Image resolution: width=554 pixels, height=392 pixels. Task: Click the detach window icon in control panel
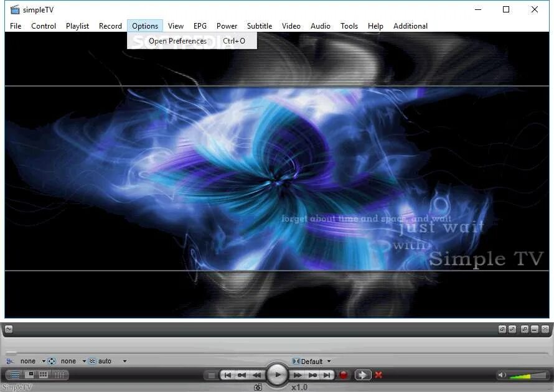pos(525,329)
